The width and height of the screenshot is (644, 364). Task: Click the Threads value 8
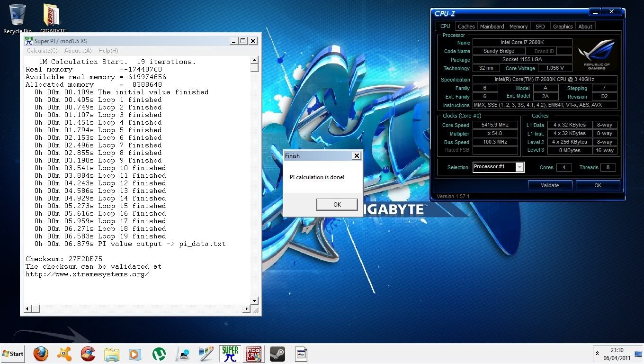(608, 167)
